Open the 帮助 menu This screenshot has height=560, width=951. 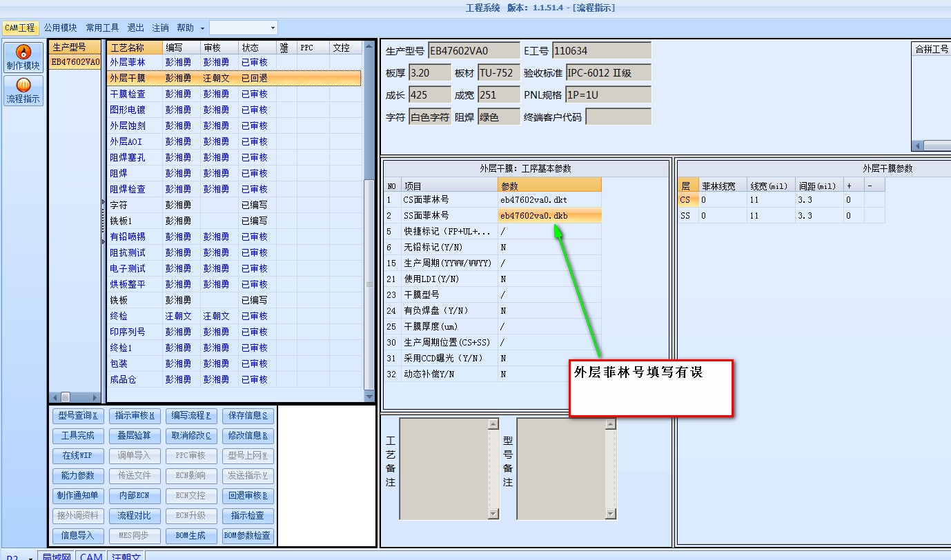point(185,28)
